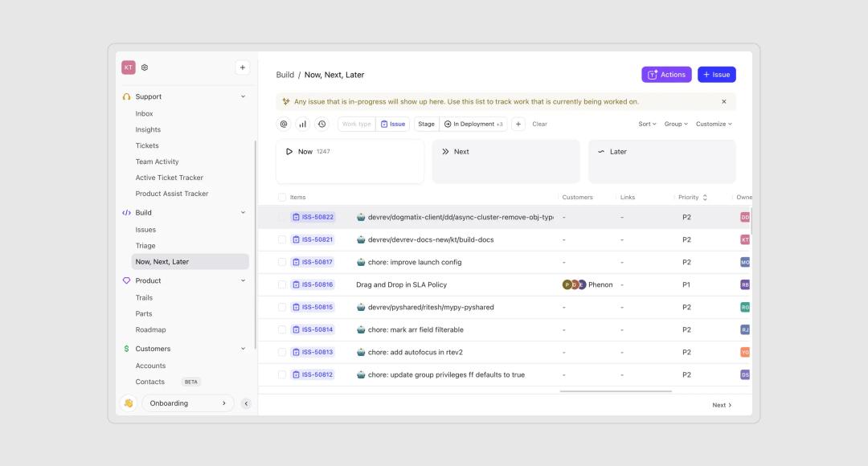Click the Later squiggle icon
The width and height of the screenshot is (868, 466).
tap(601, 152)
